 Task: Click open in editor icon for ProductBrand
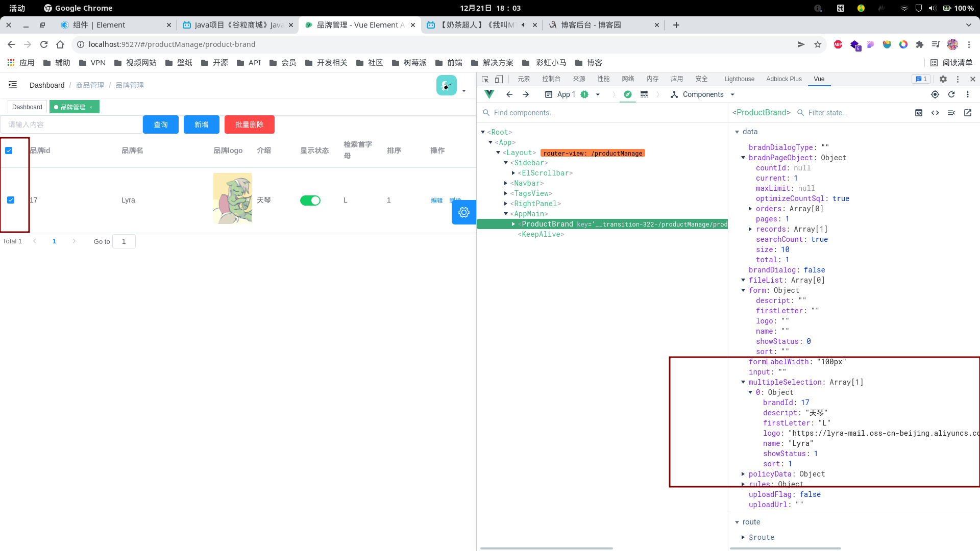tap(968, 113)
